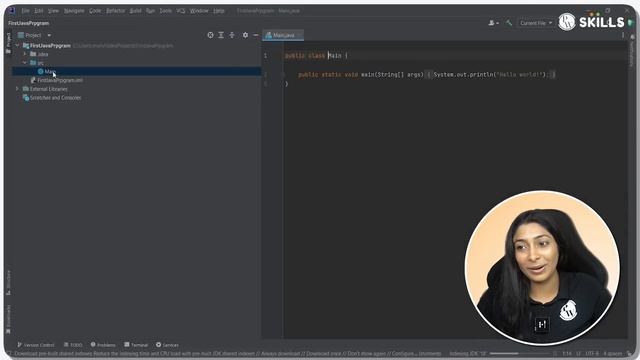The width and height of the screenshot is (640, 360).
Task: Click the cursor position widget in the status bar
Action: coord(567,353)
